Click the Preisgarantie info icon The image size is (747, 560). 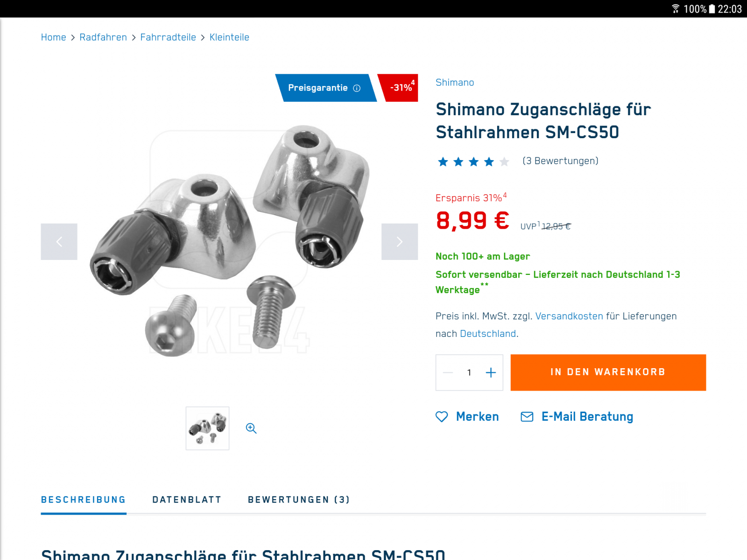[357, 88]
